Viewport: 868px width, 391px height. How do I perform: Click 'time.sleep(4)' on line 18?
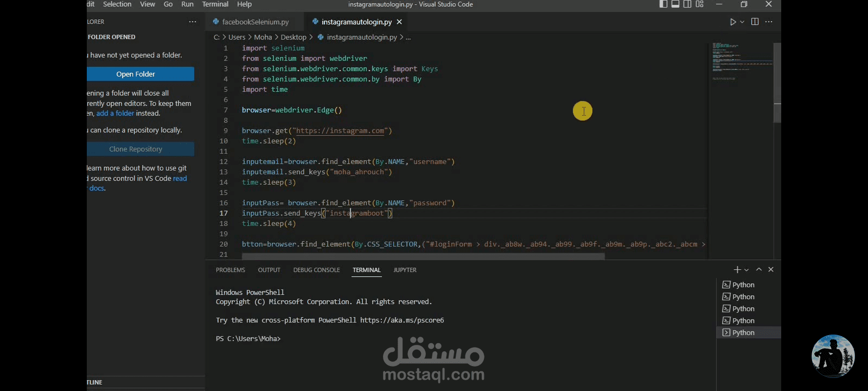[x=269, y=224]
